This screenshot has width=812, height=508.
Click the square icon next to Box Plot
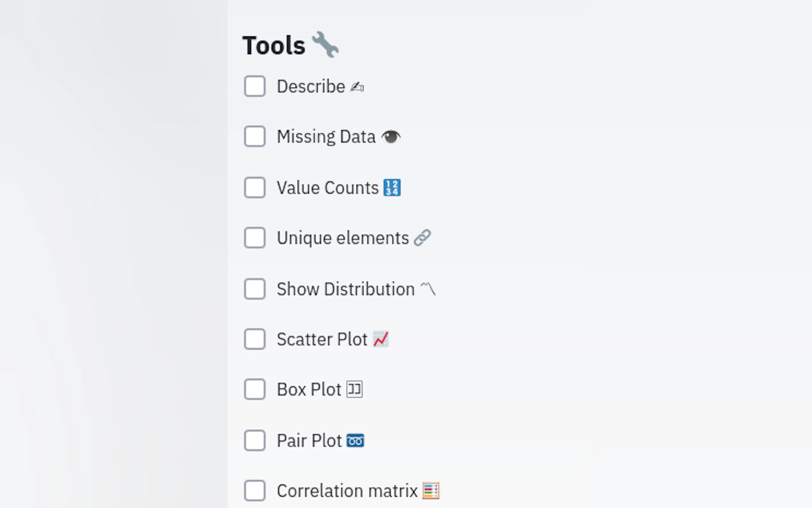[355, 389]
